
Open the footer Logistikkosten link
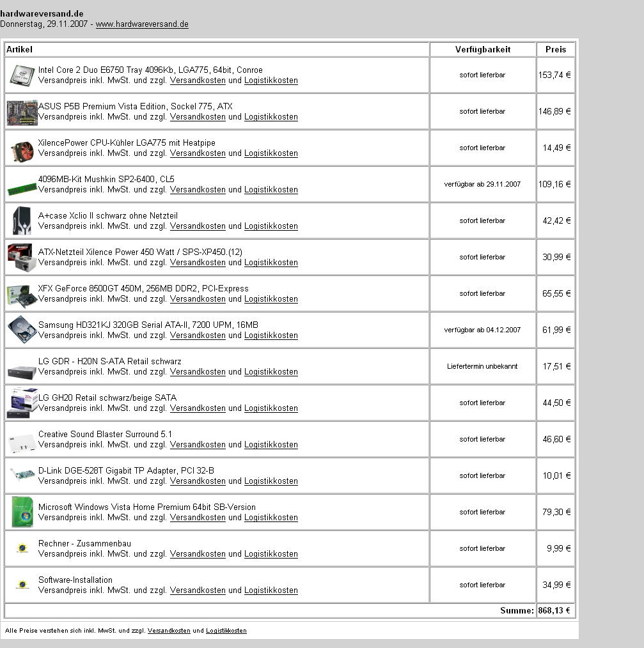[226, 631]
